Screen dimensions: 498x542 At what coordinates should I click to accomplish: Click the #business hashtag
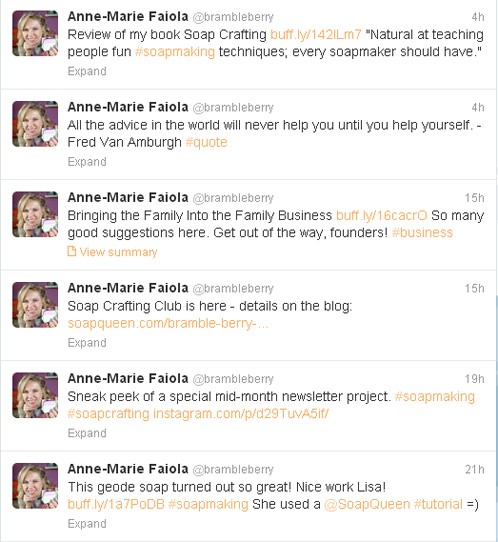point(422,233)
